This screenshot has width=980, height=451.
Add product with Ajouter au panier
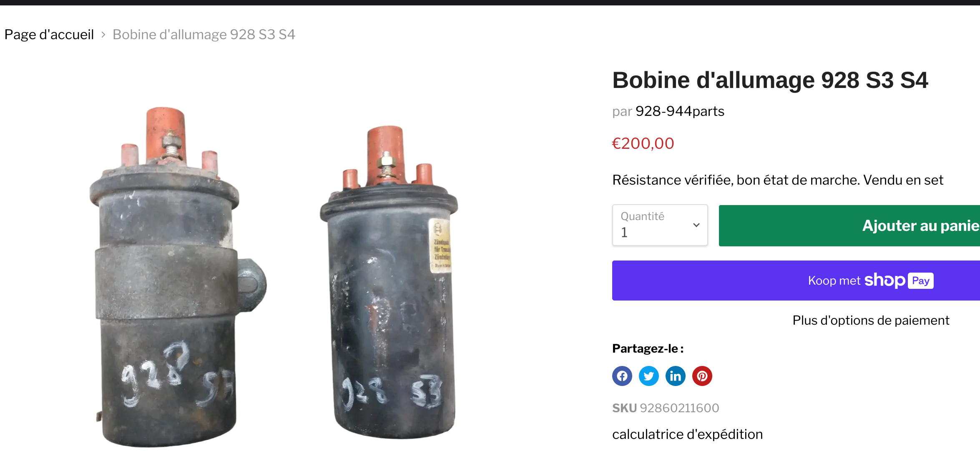(849, 225)
